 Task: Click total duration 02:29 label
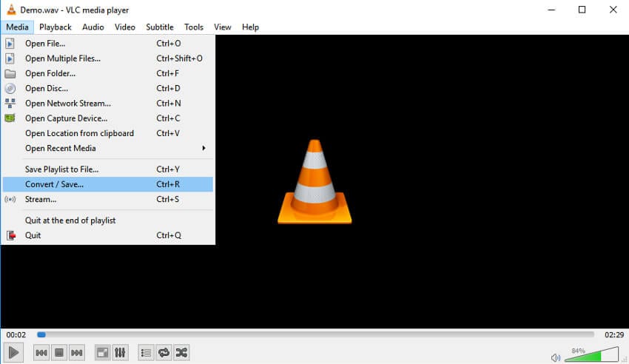click(614, 334)
